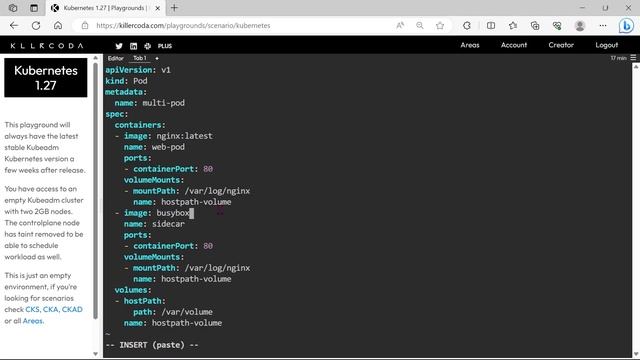Open the CKS scenarios link
The height and width of the screenshot is (360, 640).
tap(32, 309)
